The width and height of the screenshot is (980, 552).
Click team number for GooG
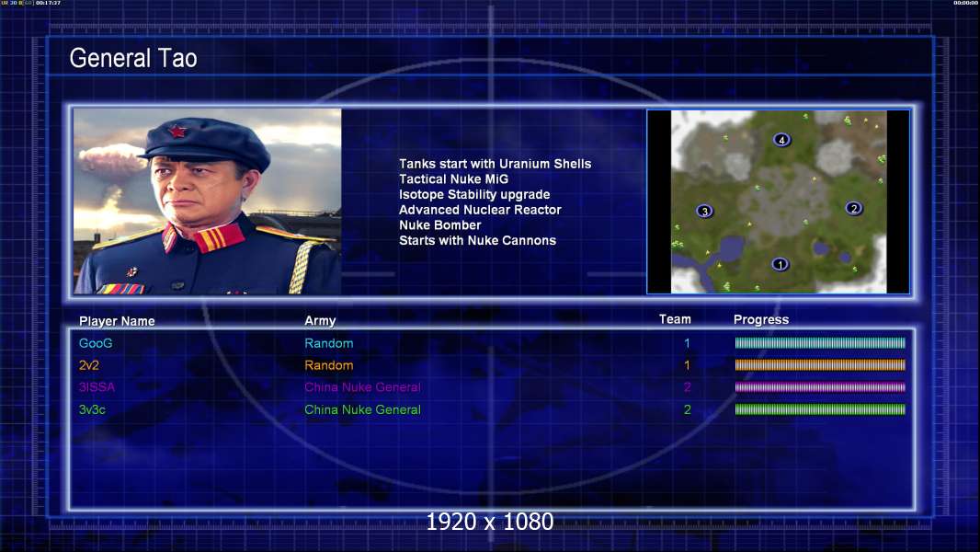(687, 343)
